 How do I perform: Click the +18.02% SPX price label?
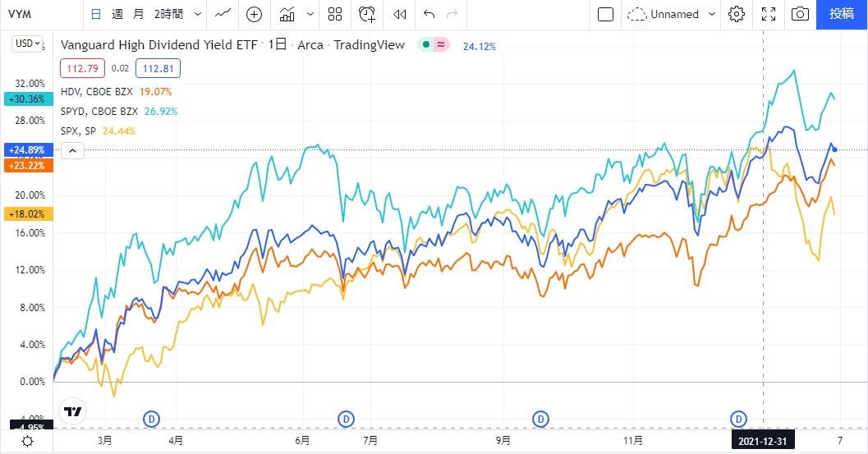click(28, 213)
